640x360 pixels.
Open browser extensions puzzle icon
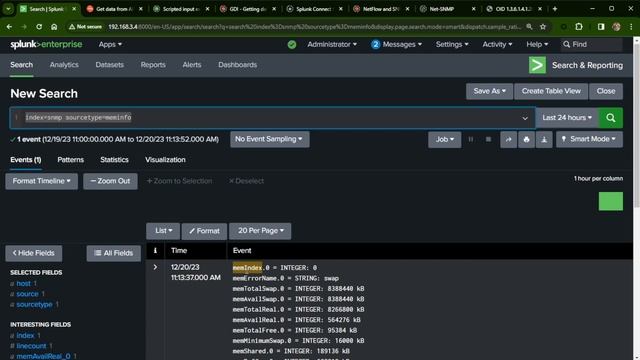[x=579, y=27]
